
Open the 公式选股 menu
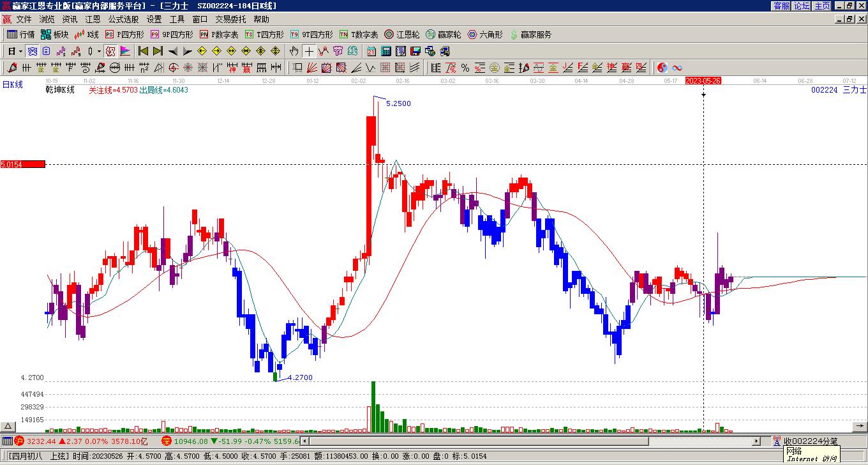click(123, 20)
